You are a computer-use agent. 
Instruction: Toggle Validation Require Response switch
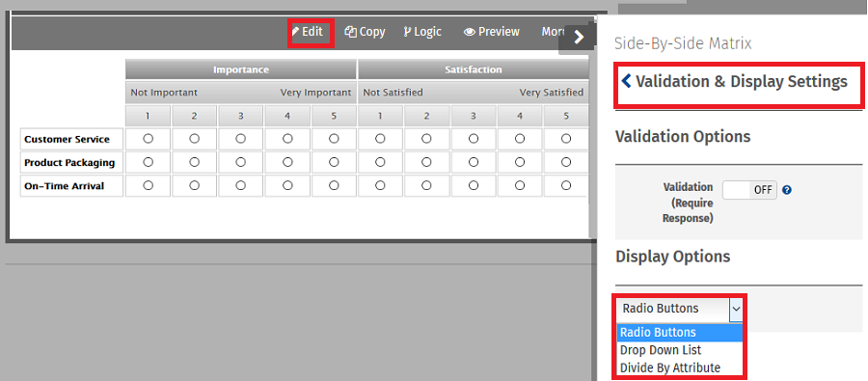[x=749, y=190]
